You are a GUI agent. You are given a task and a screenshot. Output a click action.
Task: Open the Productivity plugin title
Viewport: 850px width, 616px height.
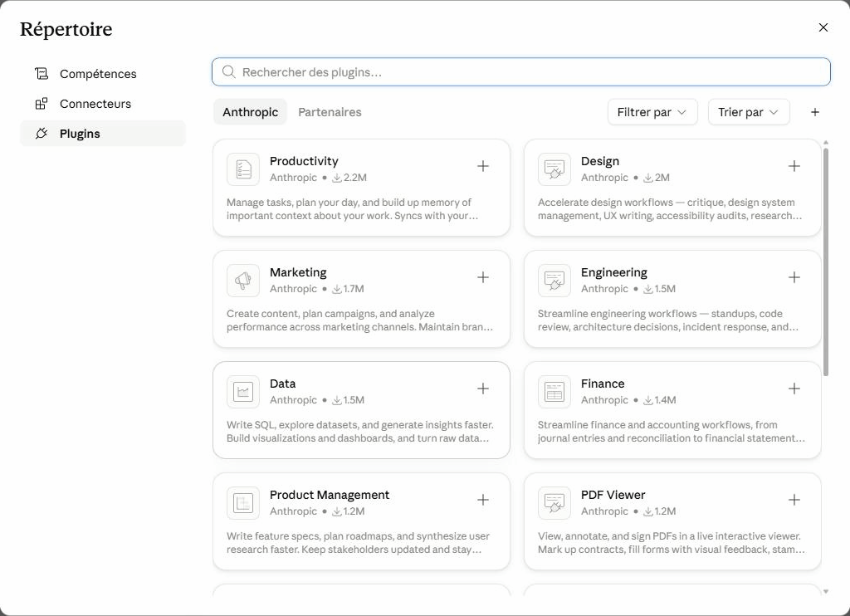point(304,161)
